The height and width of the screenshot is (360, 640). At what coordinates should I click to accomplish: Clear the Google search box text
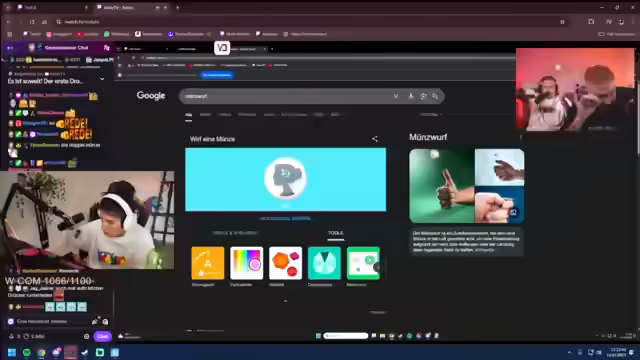(x=396, y=96)
